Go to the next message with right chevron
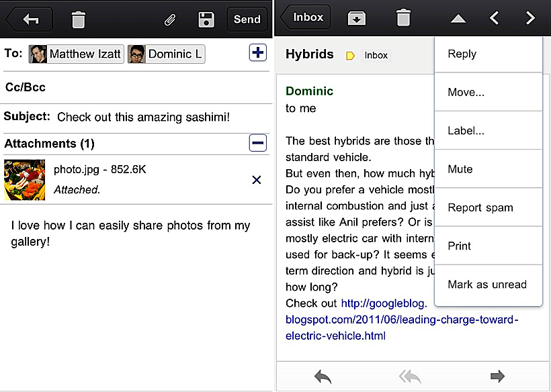551x392 pixels. 530,18
